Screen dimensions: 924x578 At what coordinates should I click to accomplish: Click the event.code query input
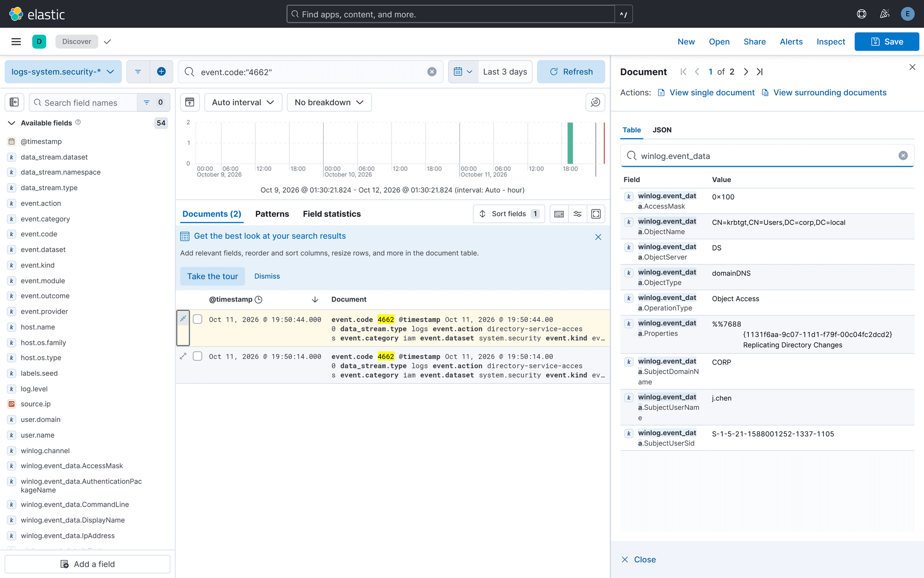[311, 72]
